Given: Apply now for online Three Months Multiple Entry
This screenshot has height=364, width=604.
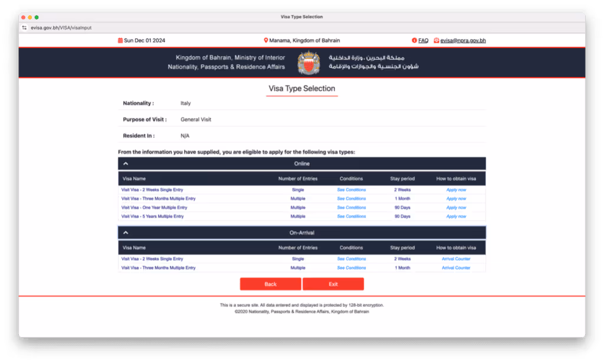Looking at the screenshot, I should [x=456, y=199].
